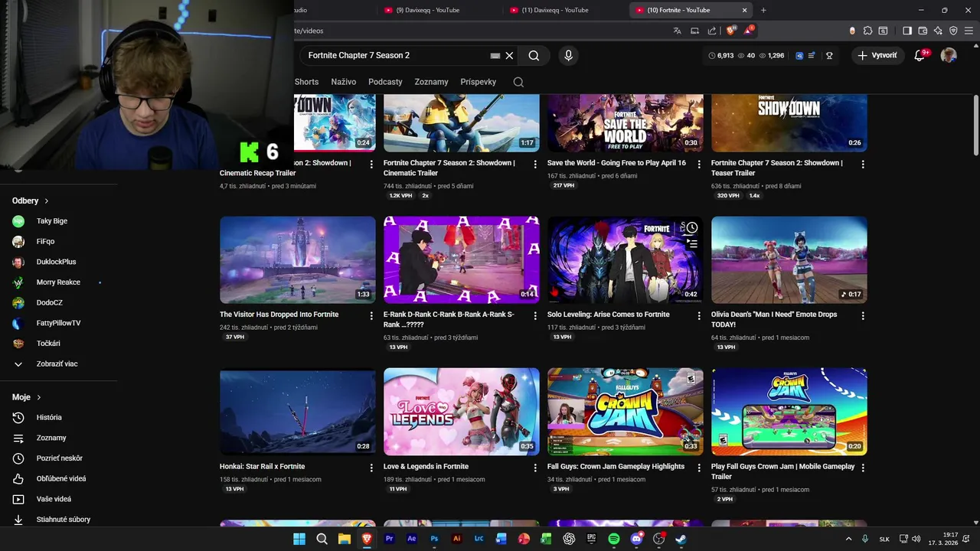
Task: Open Steam from the taskbar
Action: coord(681,539)
